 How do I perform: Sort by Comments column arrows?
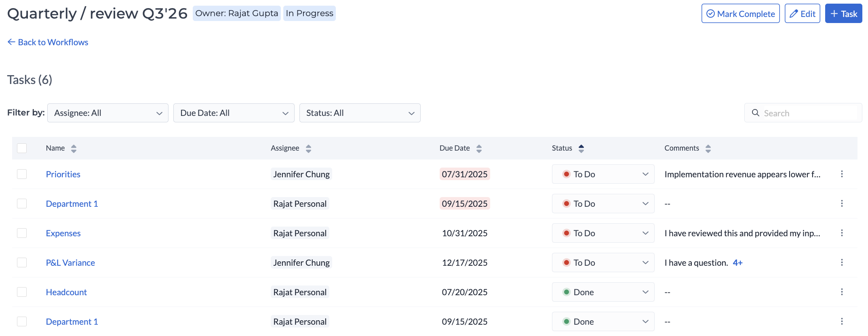click(x=708, y=149)
